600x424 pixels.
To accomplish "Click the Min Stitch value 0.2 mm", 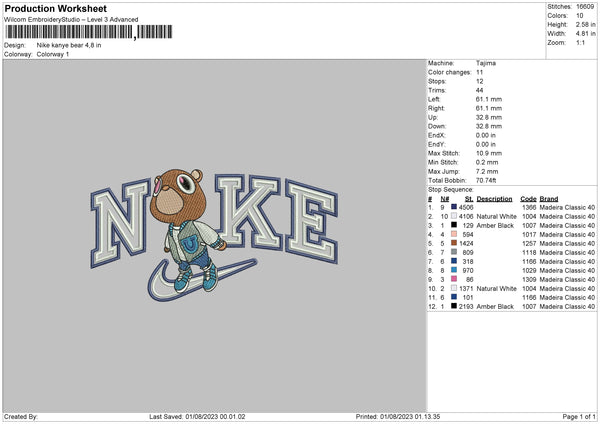I will (487, 162).
